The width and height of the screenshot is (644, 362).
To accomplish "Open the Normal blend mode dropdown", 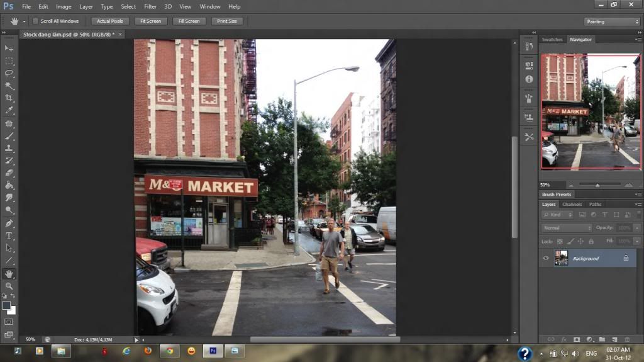I will [567, 227].
